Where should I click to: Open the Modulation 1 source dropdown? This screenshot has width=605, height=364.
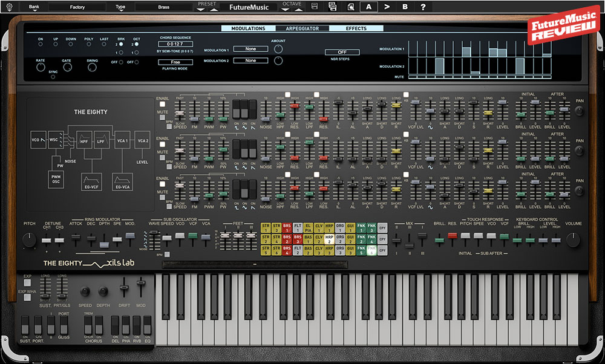(x=251, y=49)
